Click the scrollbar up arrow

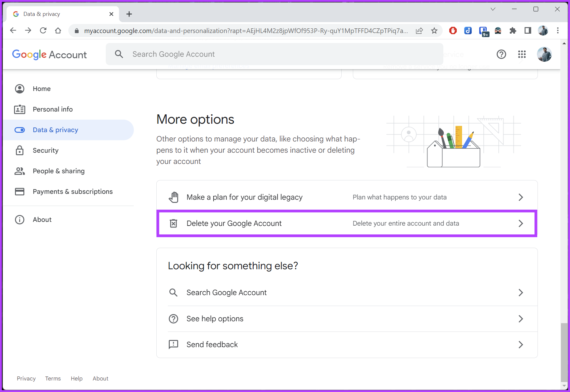(x=564, y=43)
